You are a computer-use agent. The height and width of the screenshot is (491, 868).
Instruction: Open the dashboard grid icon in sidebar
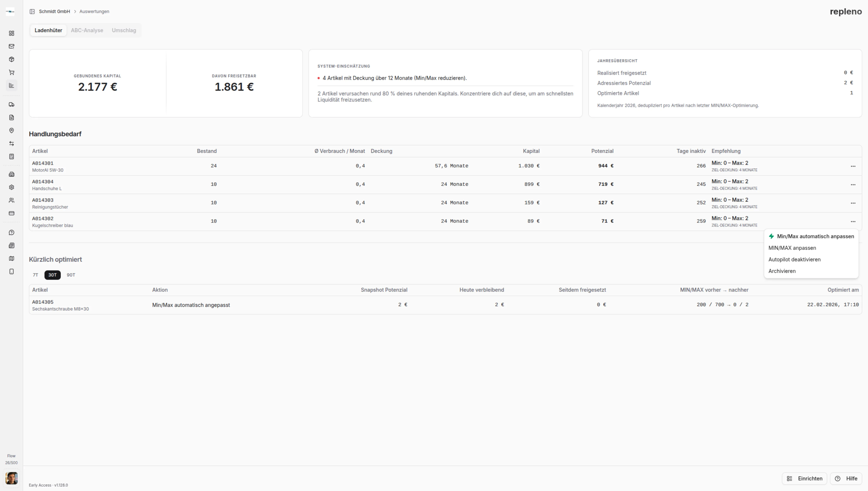pos(11,33)
